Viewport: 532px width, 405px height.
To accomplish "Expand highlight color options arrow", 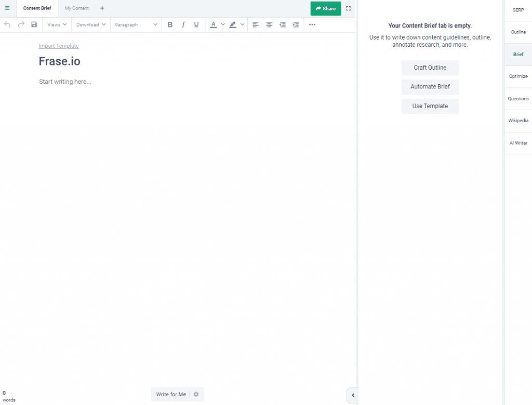I will 242,24.
